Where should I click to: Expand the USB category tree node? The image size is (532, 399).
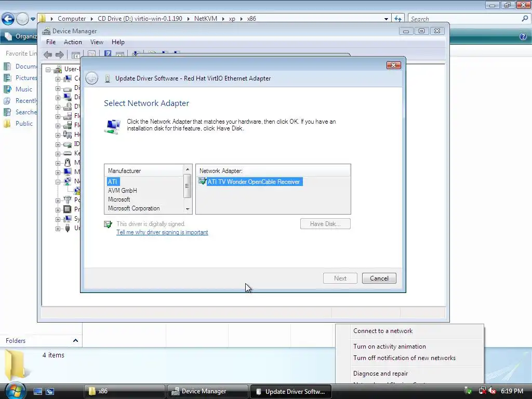pyautogui.click(x=58, y=229)
